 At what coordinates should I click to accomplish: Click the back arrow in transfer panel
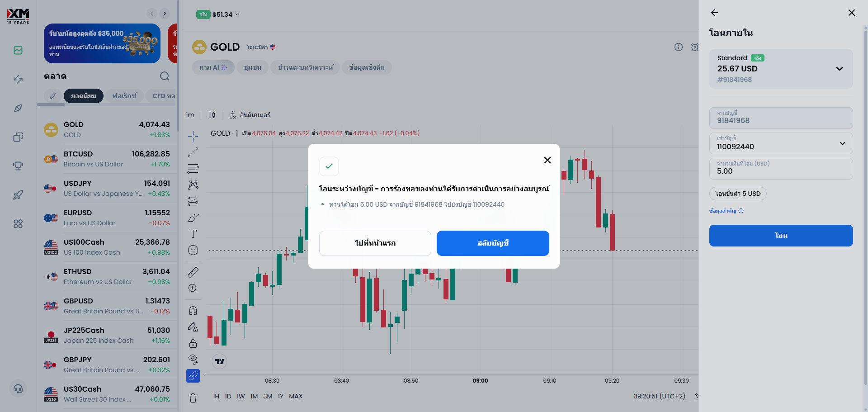pyautogui.click(x=715, y=13)
